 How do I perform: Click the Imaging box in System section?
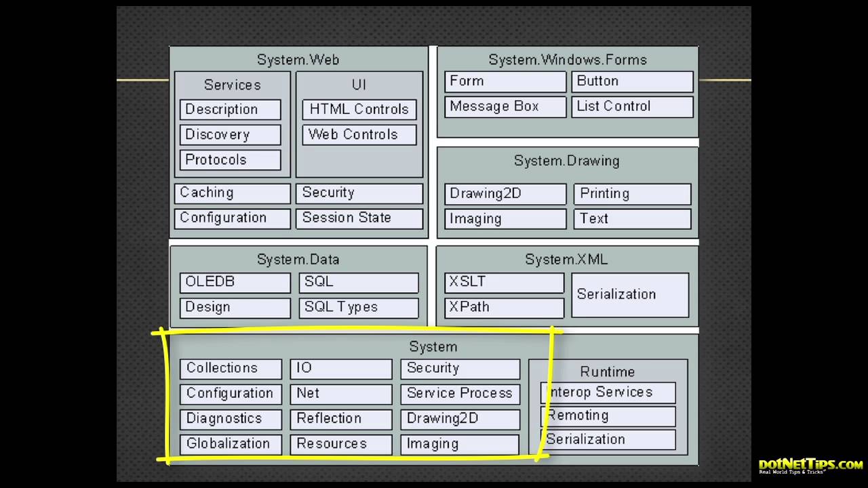coord(460,444)
